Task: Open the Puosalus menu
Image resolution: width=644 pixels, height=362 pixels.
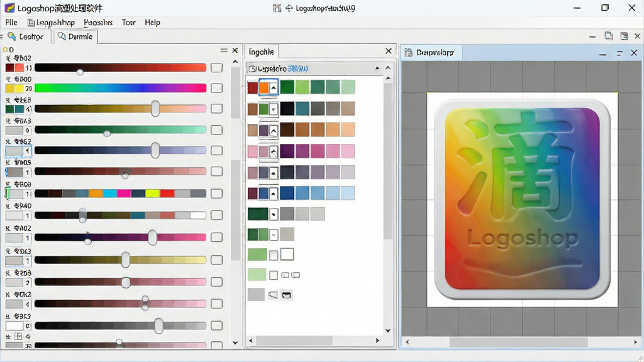Action: (x=98, y=22)
